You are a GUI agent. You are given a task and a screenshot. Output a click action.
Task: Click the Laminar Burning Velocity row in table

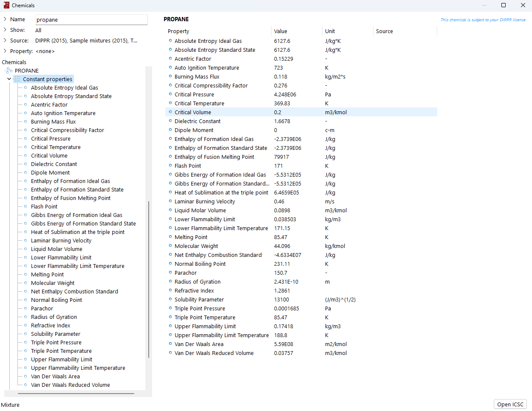point(301,201)
